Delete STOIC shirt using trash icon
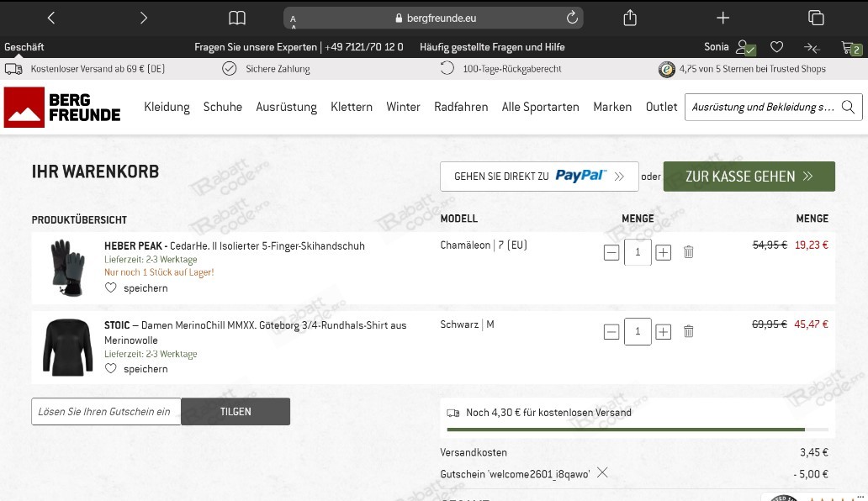 tap(688, 331)
